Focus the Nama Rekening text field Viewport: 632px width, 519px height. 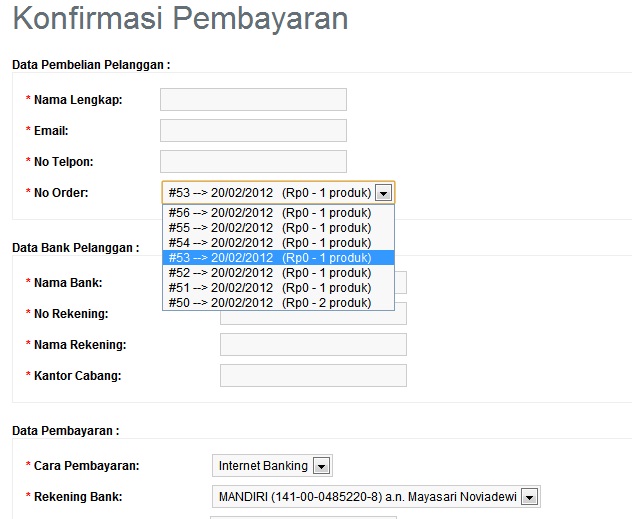(313, 345)
